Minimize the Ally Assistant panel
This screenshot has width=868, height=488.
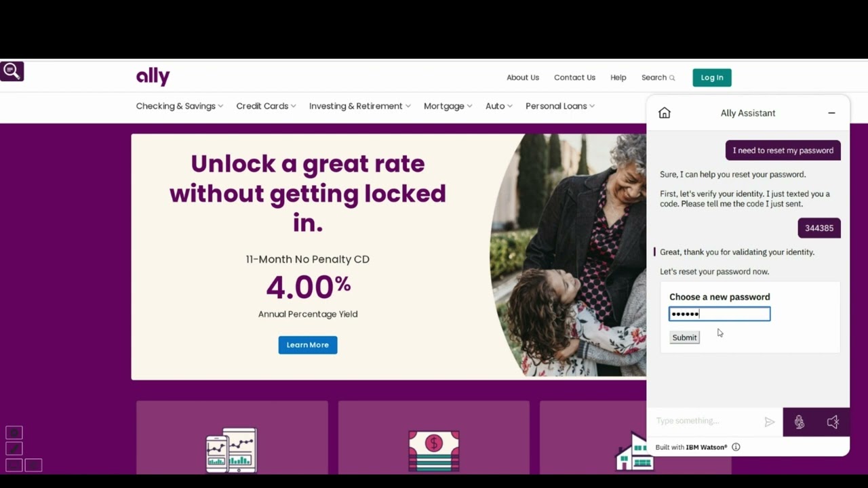click(831, 113)
